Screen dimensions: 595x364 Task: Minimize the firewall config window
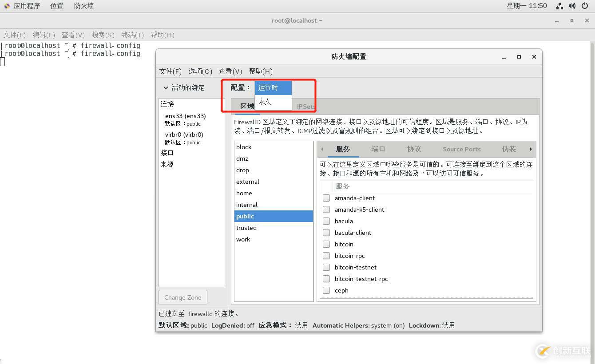pyautogui.click(x=504, y=57)
